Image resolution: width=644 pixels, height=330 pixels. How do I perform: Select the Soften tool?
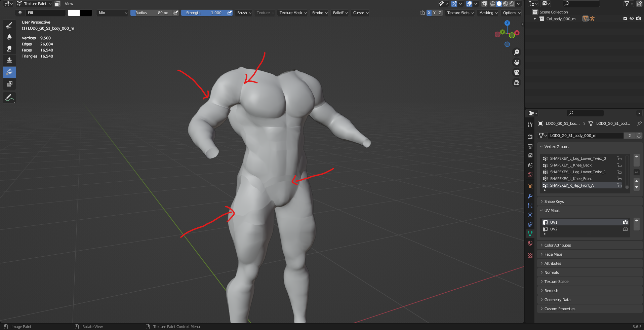coord(9,37)
